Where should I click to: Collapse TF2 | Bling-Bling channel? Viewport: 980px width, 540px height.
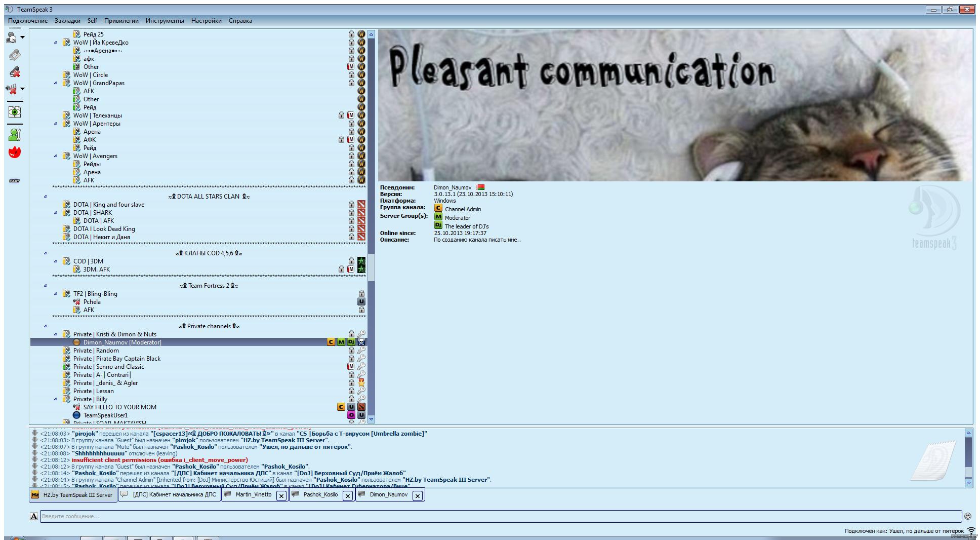point(56,294)
